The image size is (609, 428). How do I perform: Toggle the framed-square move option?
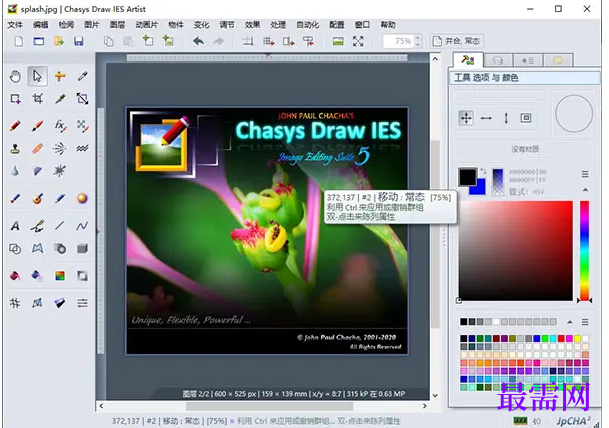[526, 118]
